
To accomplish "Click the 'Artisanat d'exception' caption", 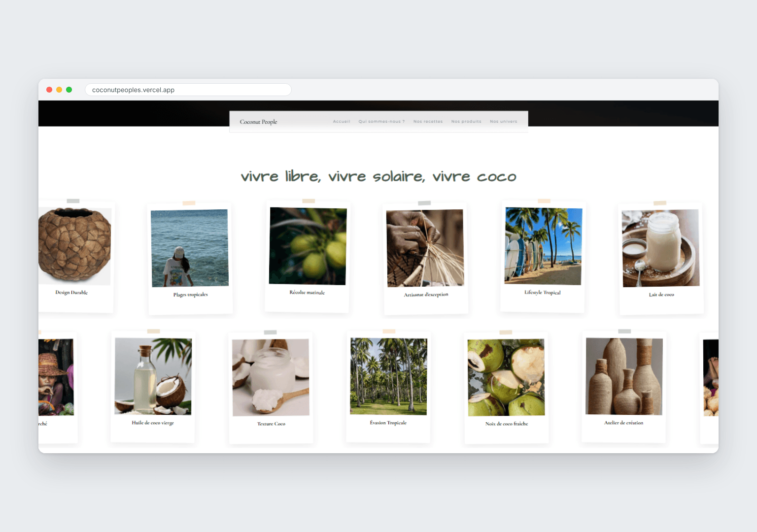I will pos(426,295).
